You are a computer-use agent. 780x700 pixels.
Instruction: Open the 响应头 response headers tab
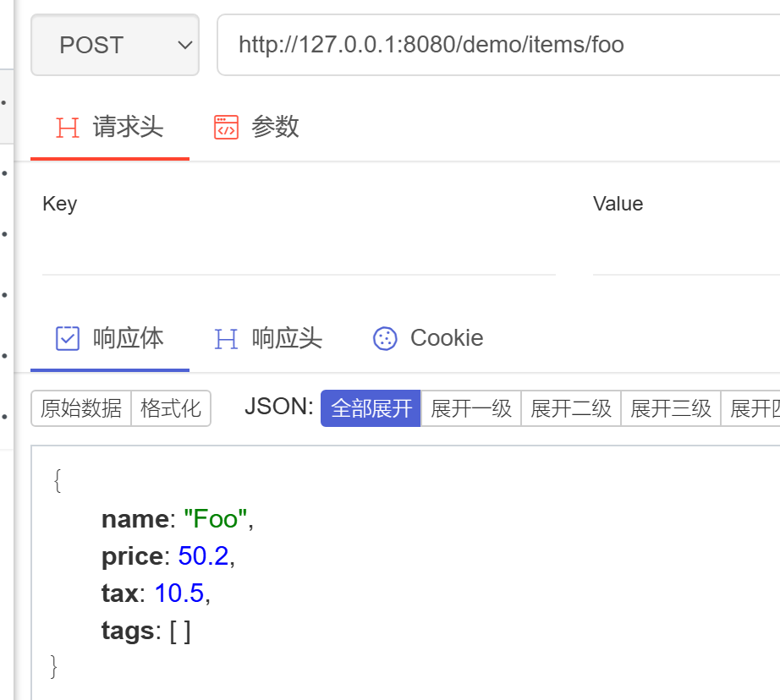click(268, 338)
